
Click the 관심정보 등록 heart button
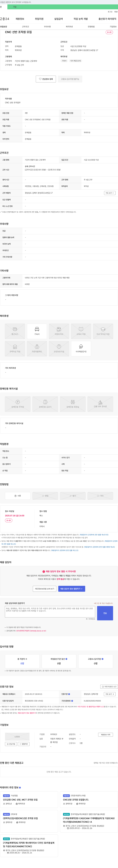click(46, 79)
